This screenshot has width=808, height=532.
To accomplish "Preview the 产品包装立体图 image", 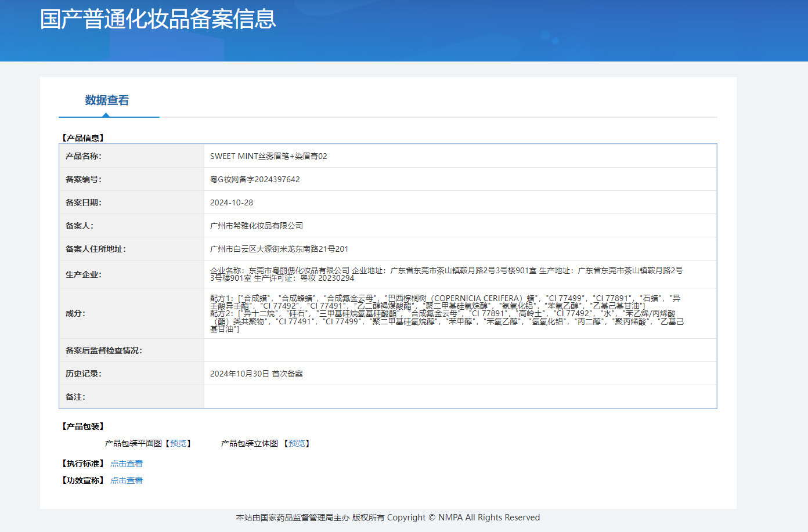I will (x=297, y=443).
